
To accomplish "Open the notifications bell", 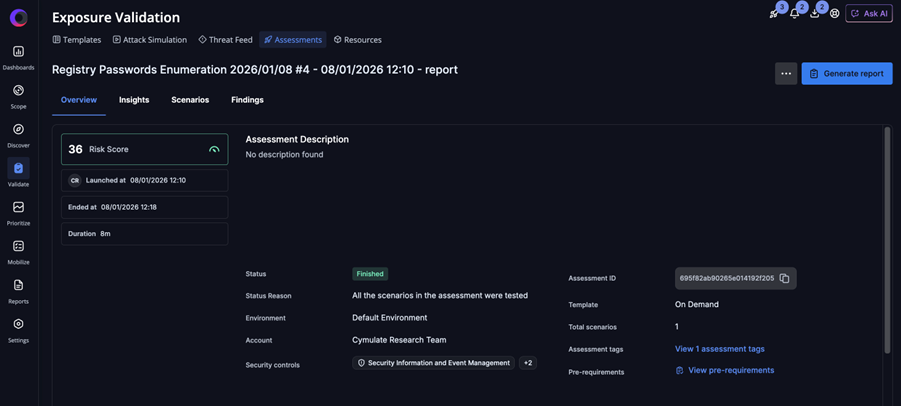I will pyautogui.click(x=795, y=14).
